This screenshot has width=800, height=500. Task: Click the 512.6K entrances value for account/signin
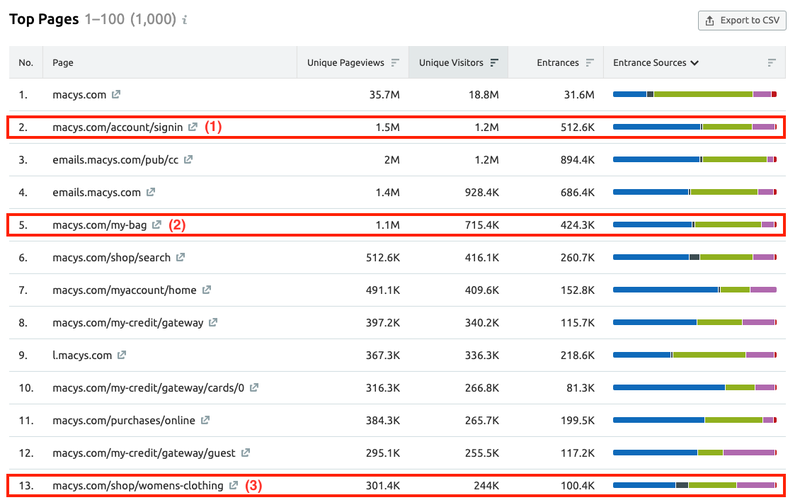(578, 127)
